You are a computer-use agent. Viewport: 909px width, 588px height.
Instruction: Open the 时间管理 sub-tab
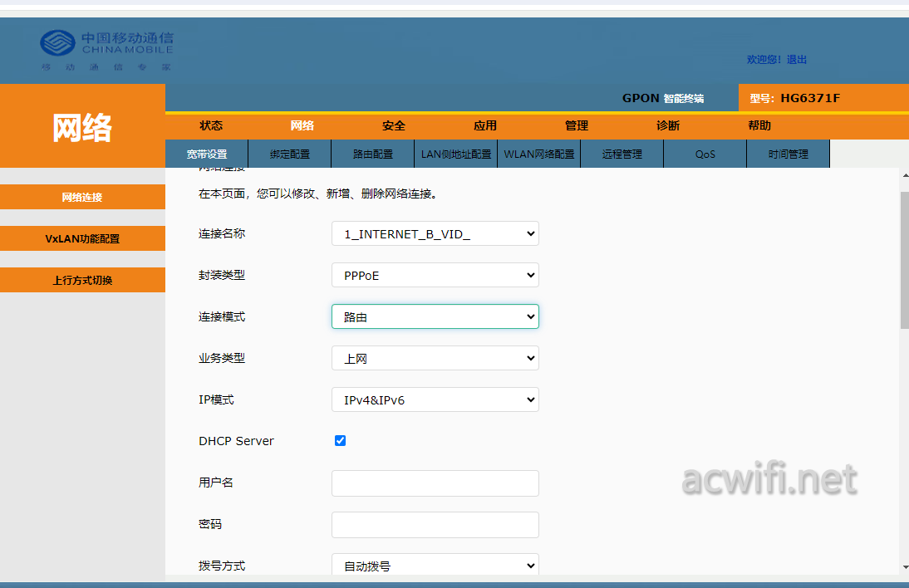click(x=789, y=154)
